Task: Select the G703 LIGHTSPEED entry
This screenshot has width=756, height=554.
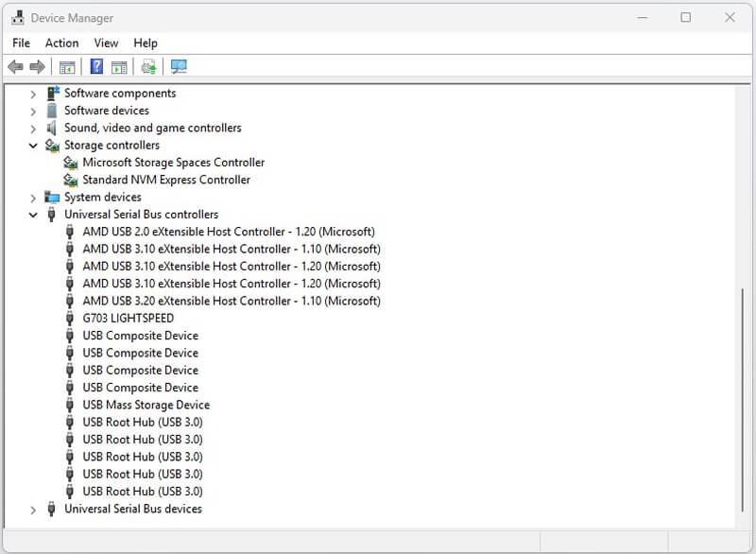Action: (x=129, y=319)
